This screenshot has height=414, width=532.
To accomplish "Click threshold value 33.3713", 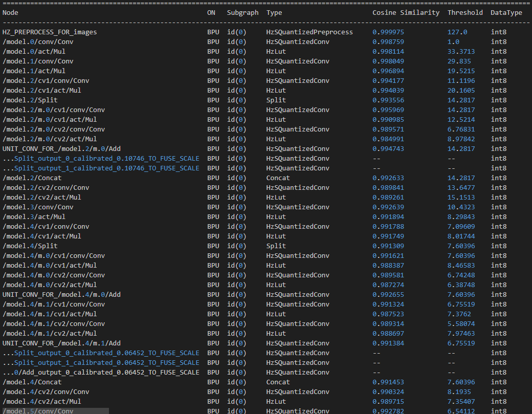I will pos(461,51).
